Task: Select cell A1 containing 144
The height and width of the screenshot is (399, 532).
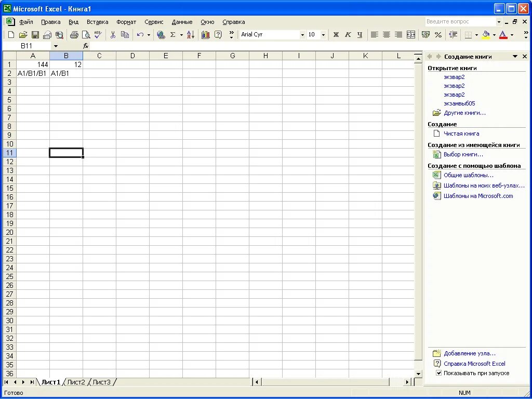Action: tap(33, 64)
